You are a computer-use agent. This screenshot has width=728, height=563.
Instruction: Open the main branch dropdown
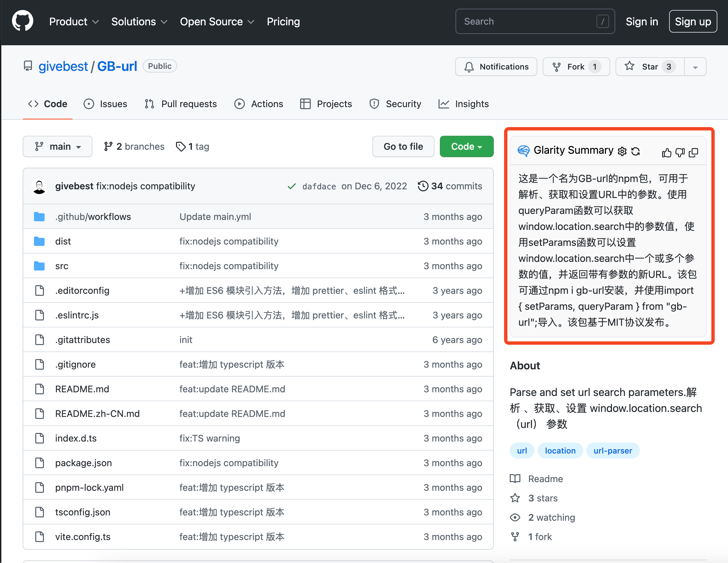click(57, 146)
